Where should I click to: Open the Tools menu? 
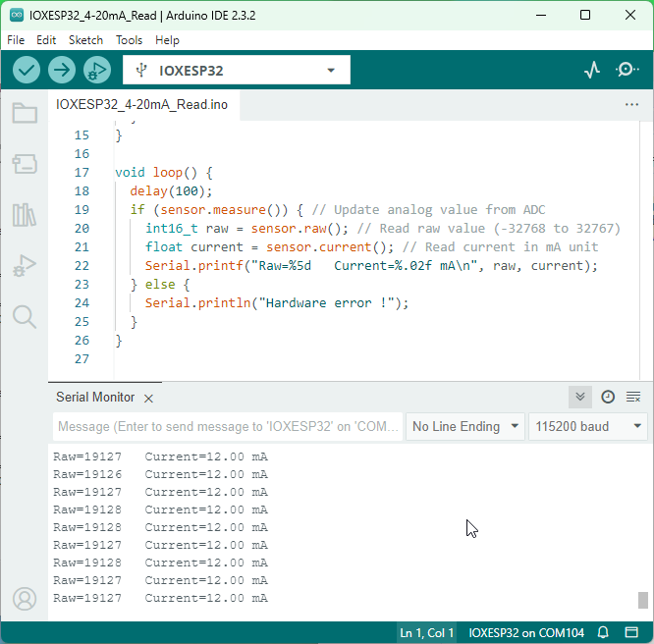[x=129, y=40]
